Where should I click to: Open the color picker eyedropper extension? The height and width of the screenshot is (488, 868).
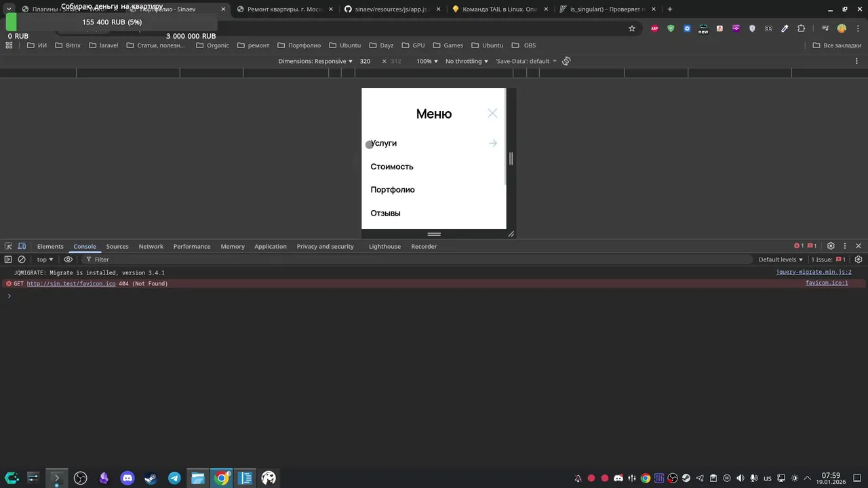click(785, 28)
